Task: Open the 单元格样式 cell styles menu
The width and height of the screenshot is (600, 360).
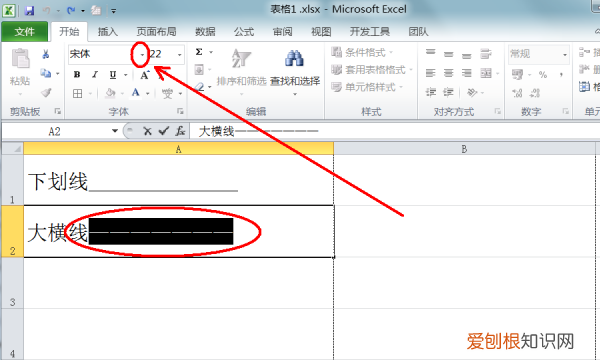Action: pyautogui.click(x=367, y=87)
